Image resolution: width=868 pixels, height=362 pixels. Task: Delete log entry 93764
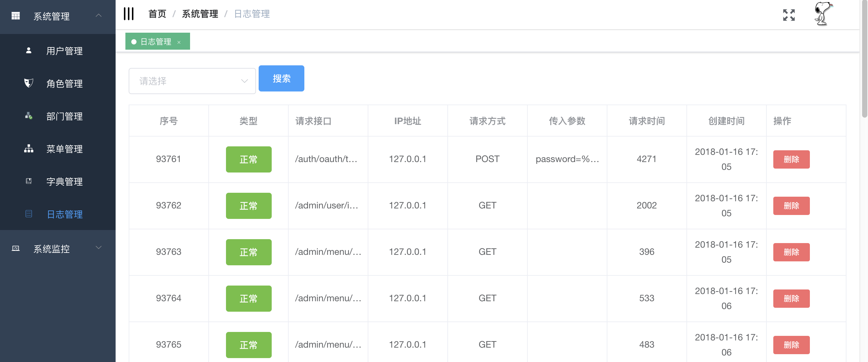[x=791, y=298]
